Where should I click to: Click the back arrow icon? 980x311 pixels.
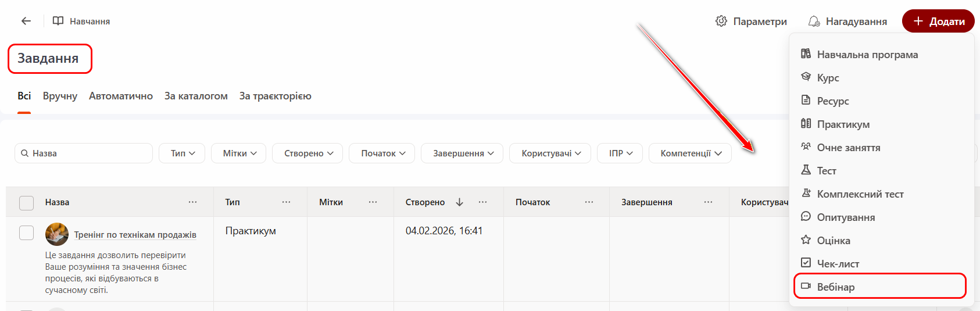click(x=26, y=22)
